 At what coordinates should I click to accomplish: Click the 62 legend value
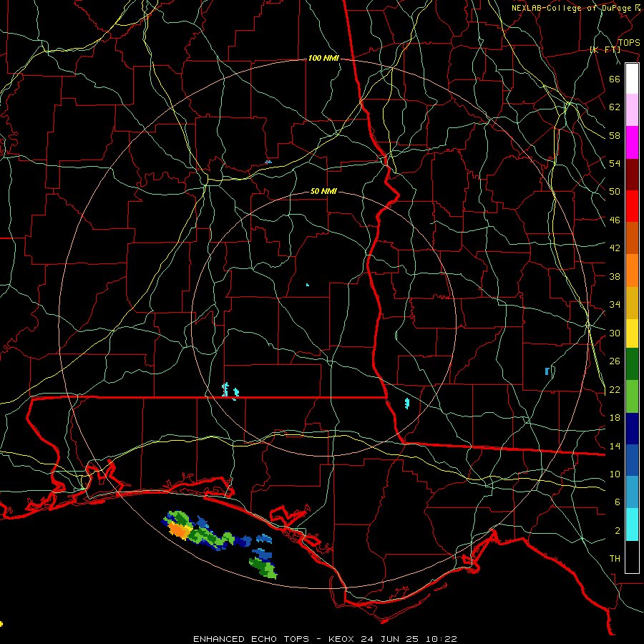(x=615, y=107)
